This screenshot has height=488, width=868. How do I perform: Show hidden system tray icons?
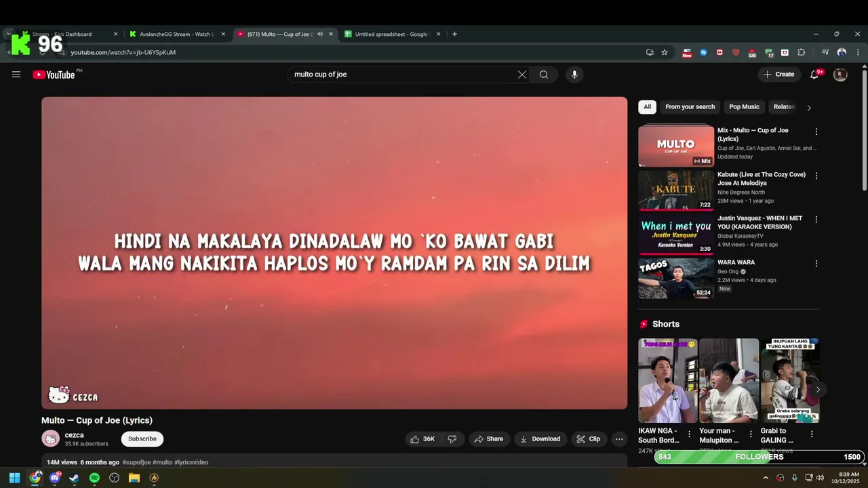click(x=766, y=478)
